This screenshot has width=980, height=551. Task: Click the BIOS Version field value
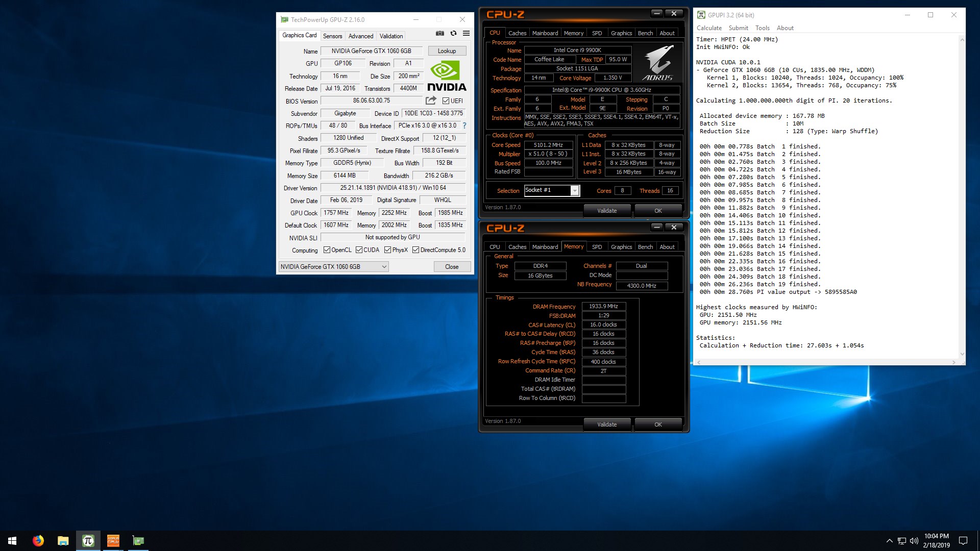[x=371, y=101]
